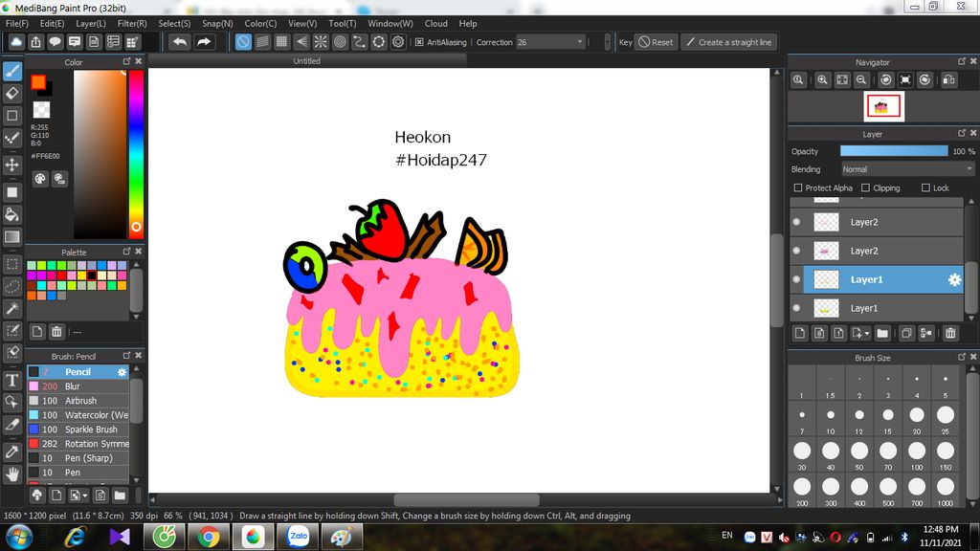980x551 pixels.
Task: Create a new layer in Layer panel
Action: (x=800, y=333)
